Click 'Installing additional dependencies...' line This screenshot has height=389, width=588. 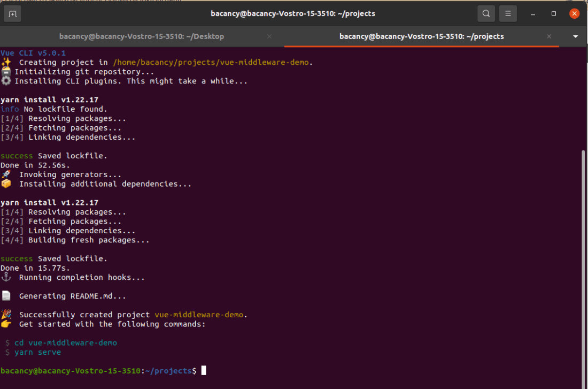(96, 184)
